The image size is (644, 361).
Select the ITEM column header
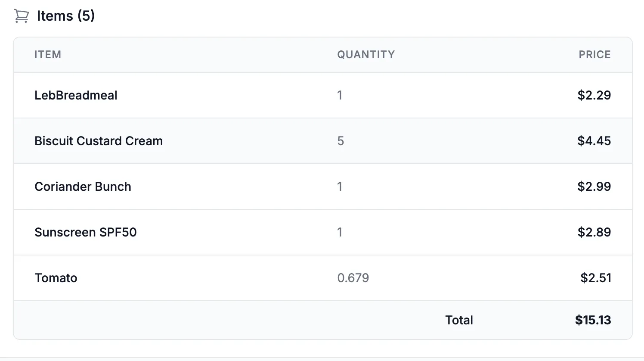(47, 54)
